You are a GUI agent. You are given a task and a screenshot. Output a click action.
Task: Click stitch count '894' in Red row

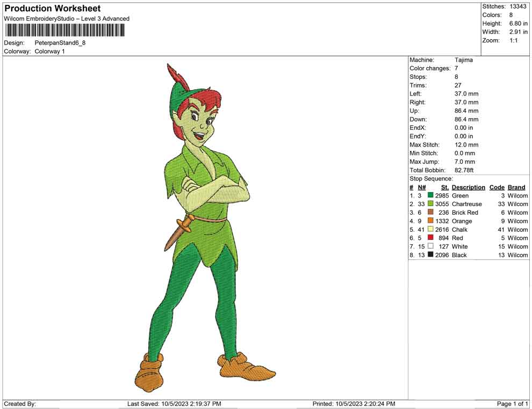(443, 238)
